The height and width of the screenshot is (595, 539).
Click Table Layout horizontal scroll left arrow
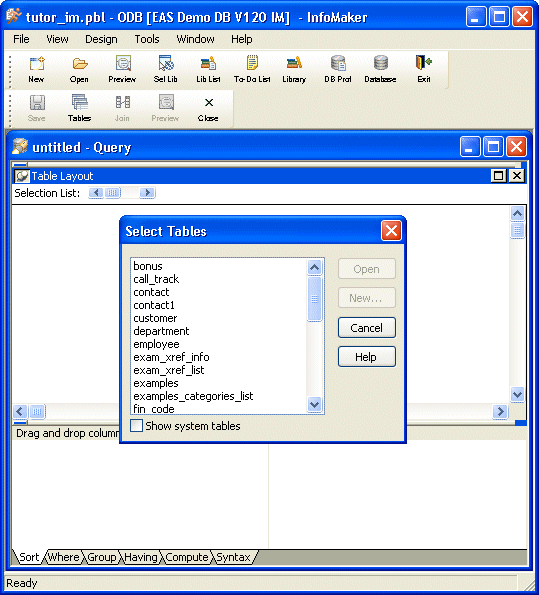click(20, 411)
